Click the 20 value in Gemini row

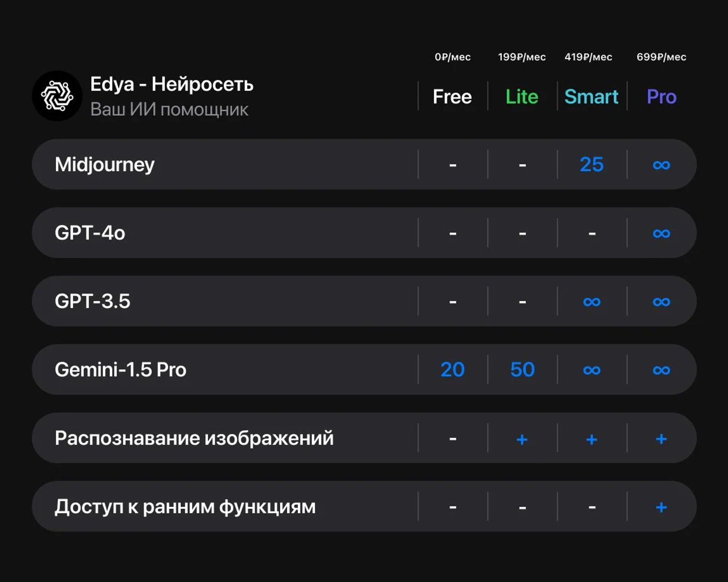coord(452,369)
